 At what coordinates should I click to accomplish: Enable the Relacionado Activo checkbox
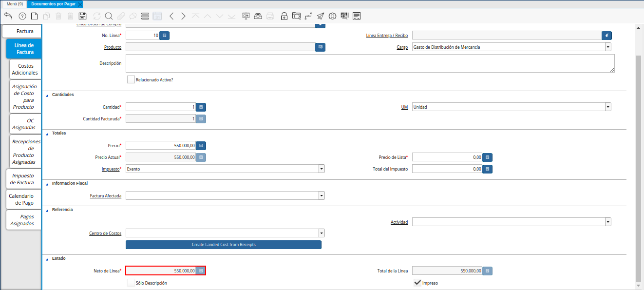[x=131, y=79]
